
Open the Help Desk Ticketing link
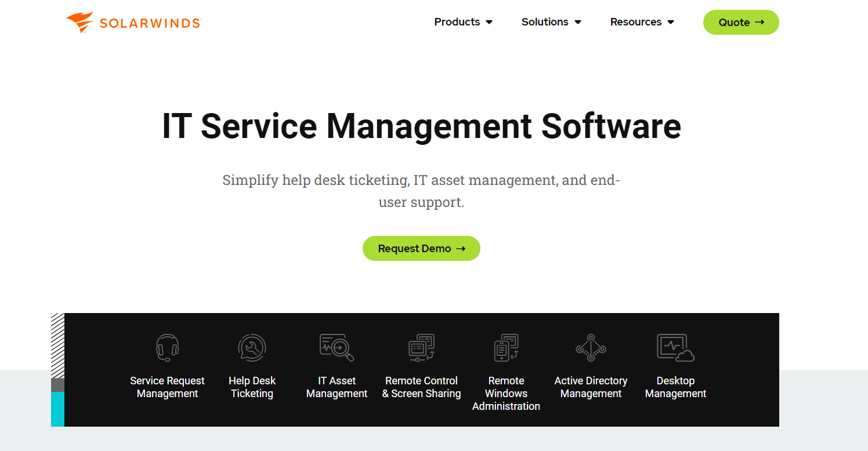click(252, 387)
